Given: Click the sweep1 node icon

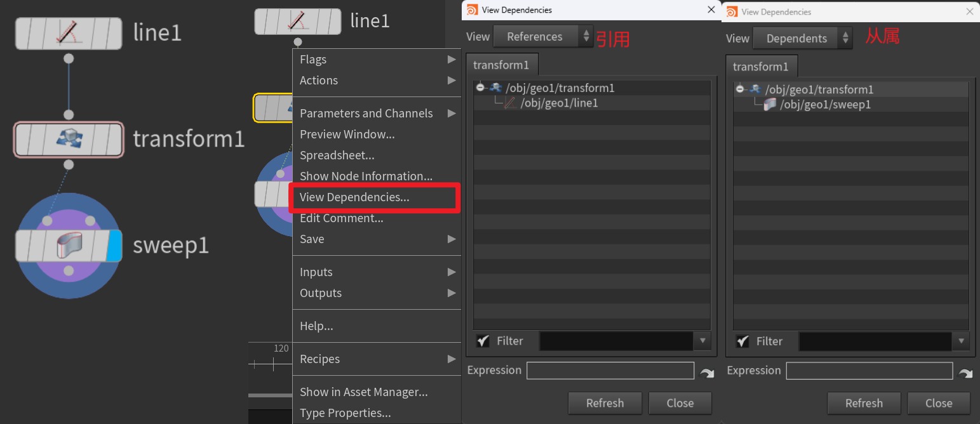Looking at the screenshot, I should pyautogui.click(x=69, y=246).
